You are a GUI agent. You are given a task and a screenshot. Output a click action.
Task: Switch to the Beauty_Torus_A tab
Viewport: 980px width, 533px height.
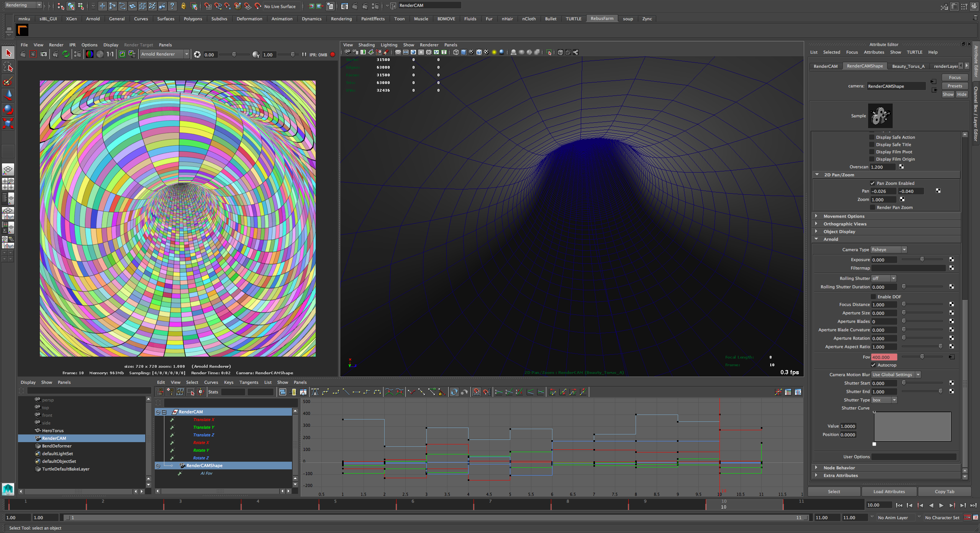coord(908,66)
